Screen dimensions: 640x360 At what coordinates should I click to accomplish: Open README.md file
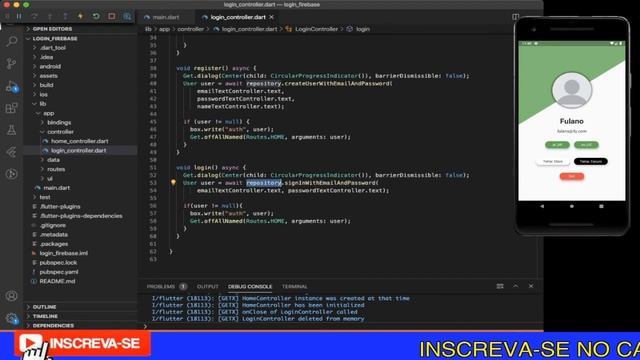(x=57, y=281)
